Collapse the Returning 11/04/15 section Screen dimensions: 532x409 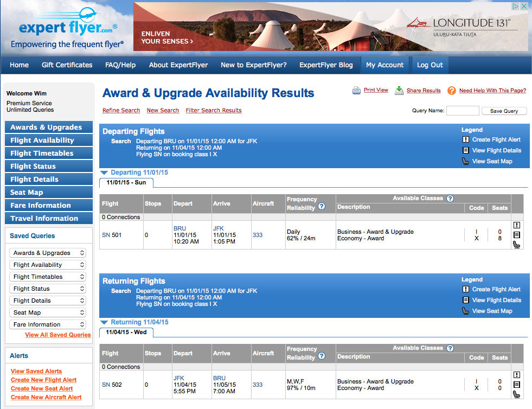pos(105,322)
